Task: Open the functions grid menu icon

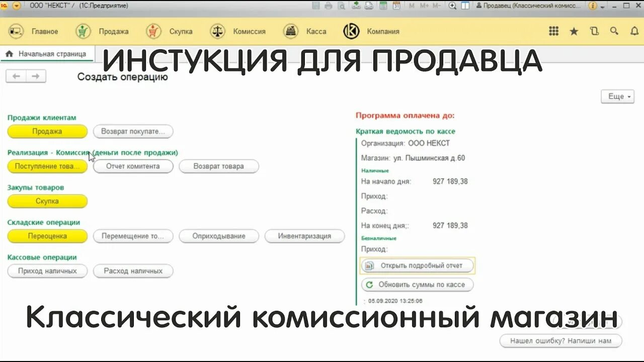Action: point(554,31)
